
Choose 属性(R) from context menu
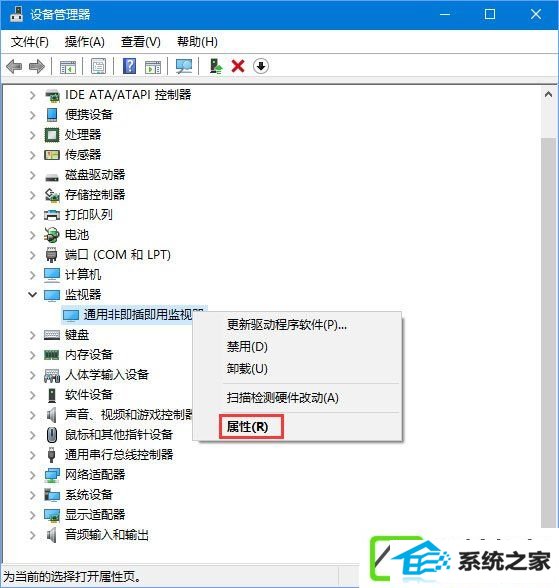coord(247,426)
